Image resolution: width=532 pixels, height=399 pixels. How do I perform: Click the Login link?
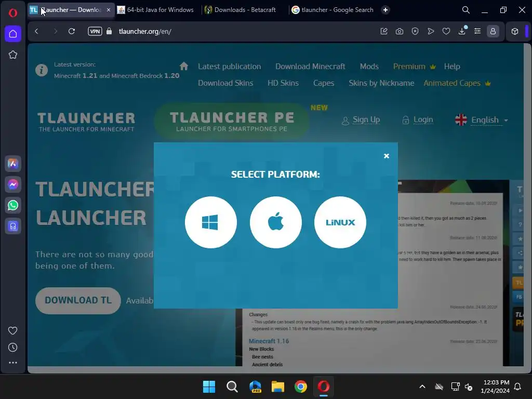click(423, 120)
